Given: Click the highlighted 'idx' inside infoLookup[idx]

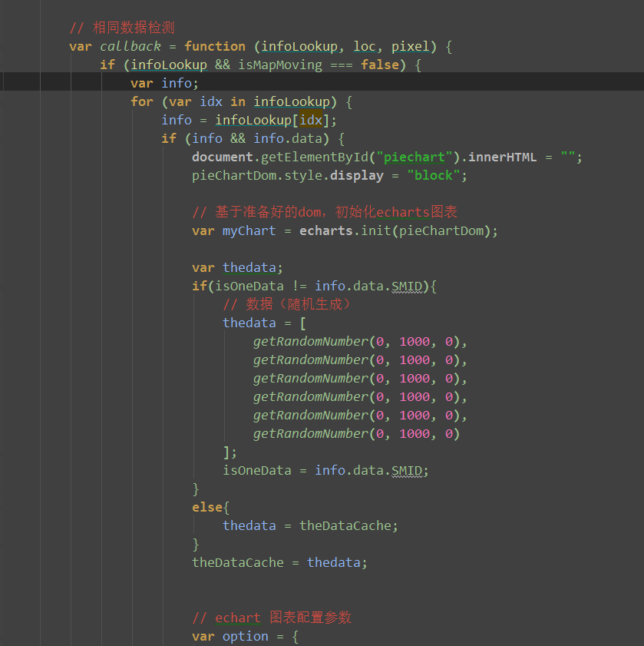Looking at the screenshot, I should tap(311, 120).
